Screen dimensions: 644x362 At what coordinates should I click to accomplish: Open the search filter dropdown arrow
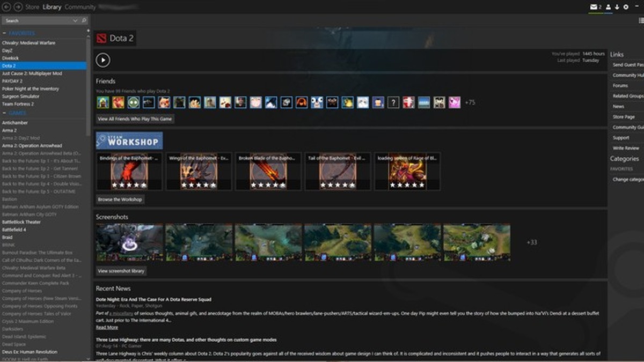coord(75,20)
